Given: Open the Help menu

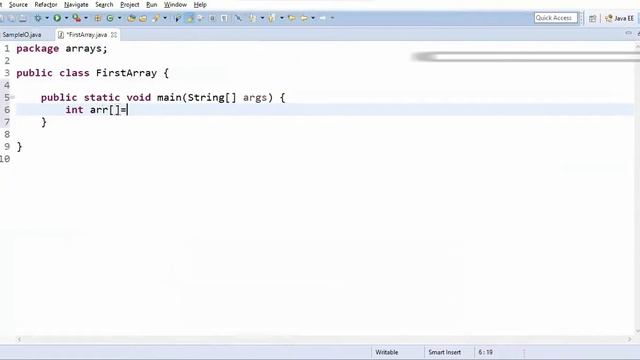Looking at the screenshot, I should 200,4.
